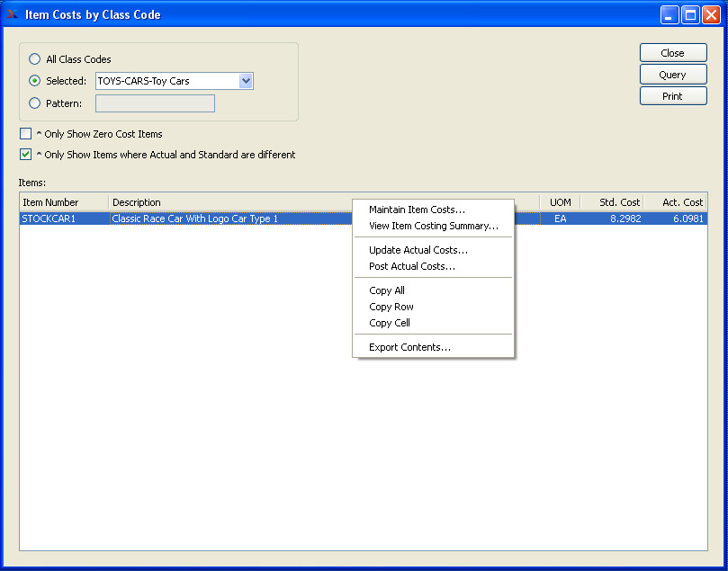Close the window with the red X

711,15
